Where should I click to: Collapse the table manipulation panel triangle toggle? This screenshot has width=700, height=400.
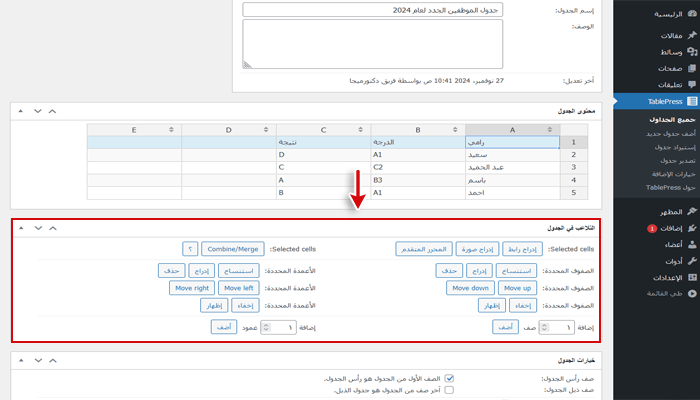21,228
